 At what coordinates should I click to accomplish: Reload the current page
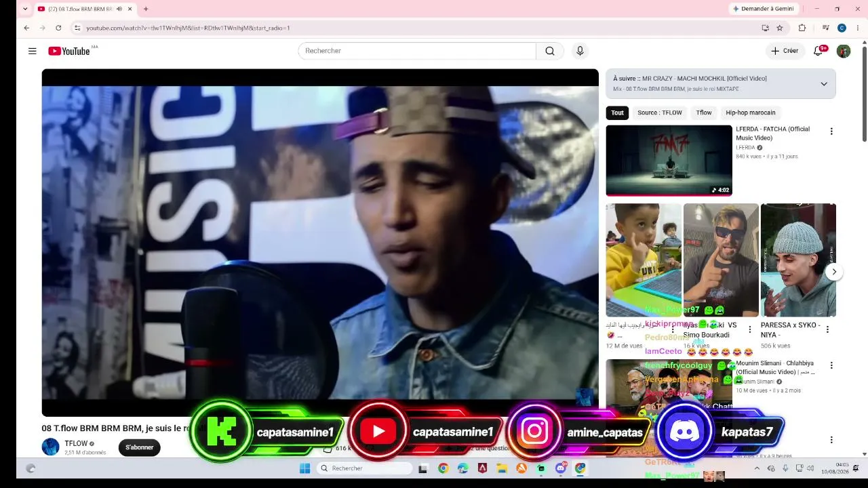click(58, 28)
